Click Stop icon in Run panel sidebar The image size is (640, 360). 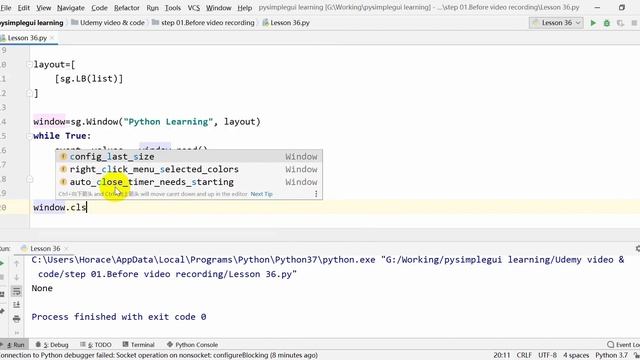(2, 278)
